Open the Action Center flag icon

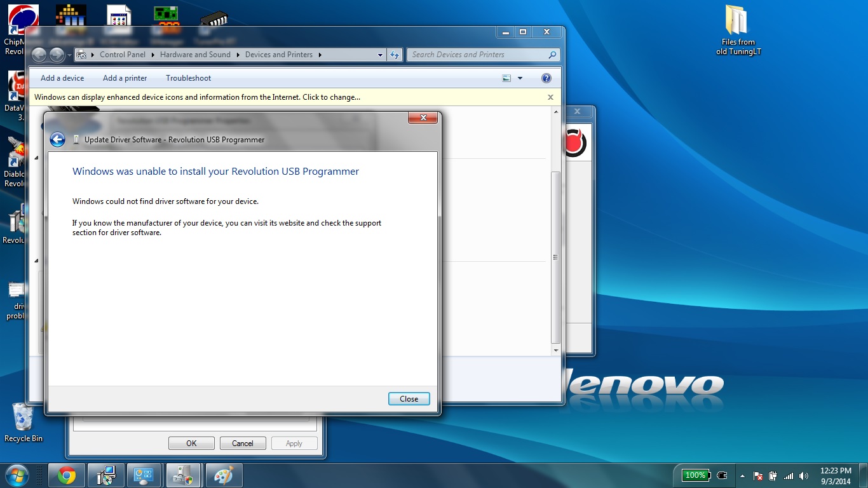click(x=758, y=475)
